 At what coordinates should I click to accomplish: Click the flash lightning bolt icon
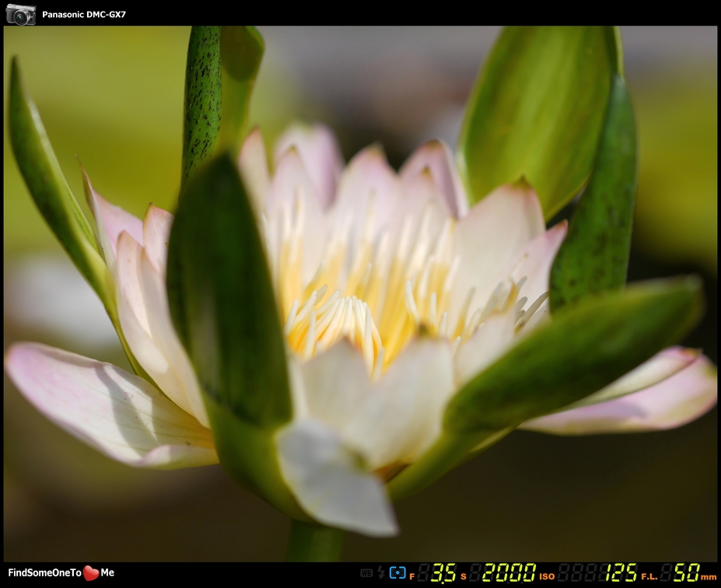[381, 572]
